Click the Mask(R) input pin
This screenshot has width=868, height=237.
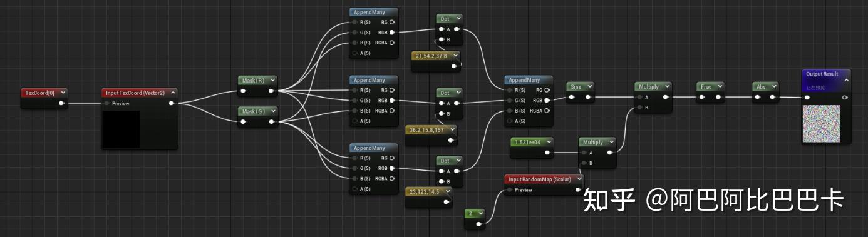coord(244,91)
